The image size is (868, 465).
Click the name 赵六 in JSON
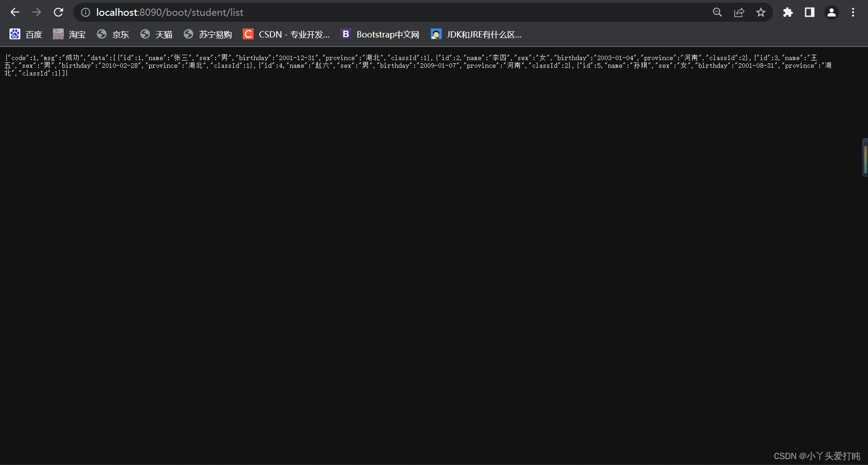click(x=322, y=66)
